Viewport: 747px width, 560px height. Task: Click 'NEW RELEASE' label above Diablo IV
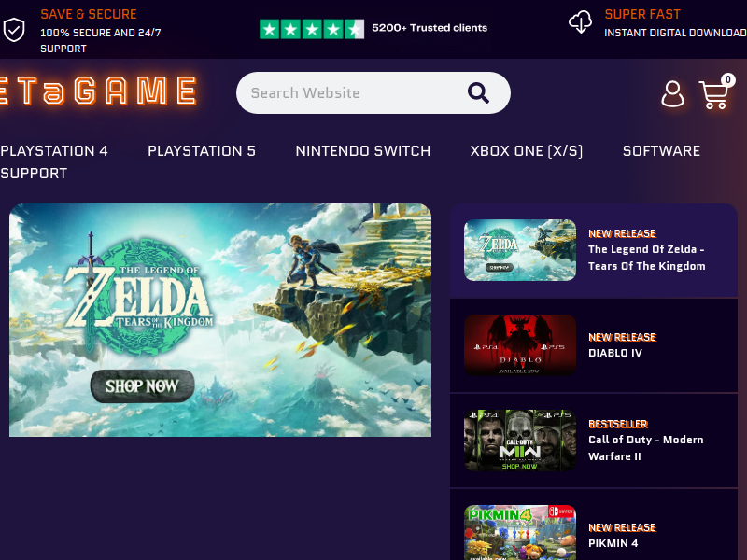pyautogui.click(x=622, y=337)
